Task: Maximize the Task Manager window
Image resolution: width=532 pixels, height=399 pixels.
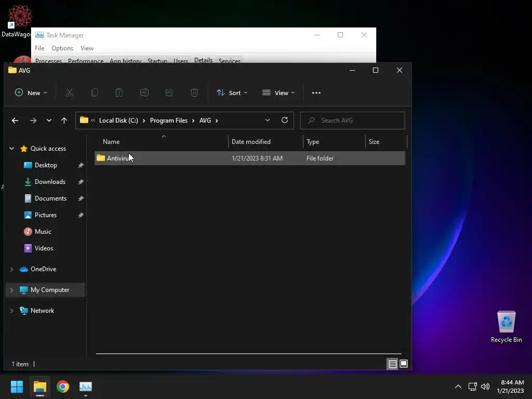Action: click(x=340, y=35)
